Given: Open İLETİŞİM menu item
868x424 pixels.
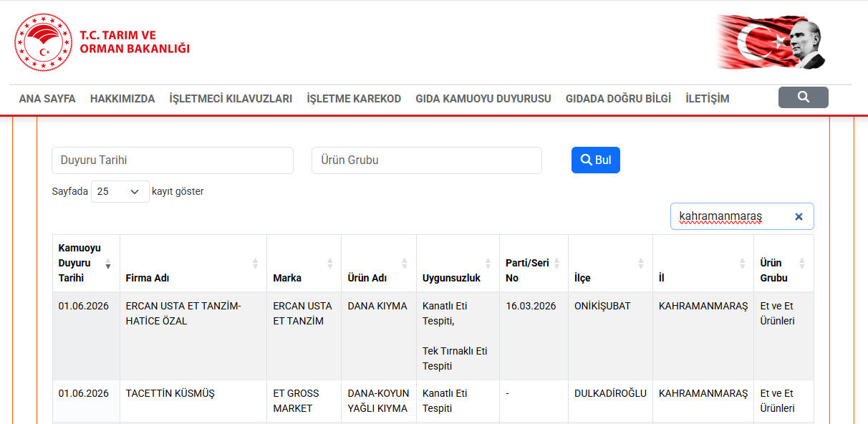Looking at the screenshot, I should 708,99.
